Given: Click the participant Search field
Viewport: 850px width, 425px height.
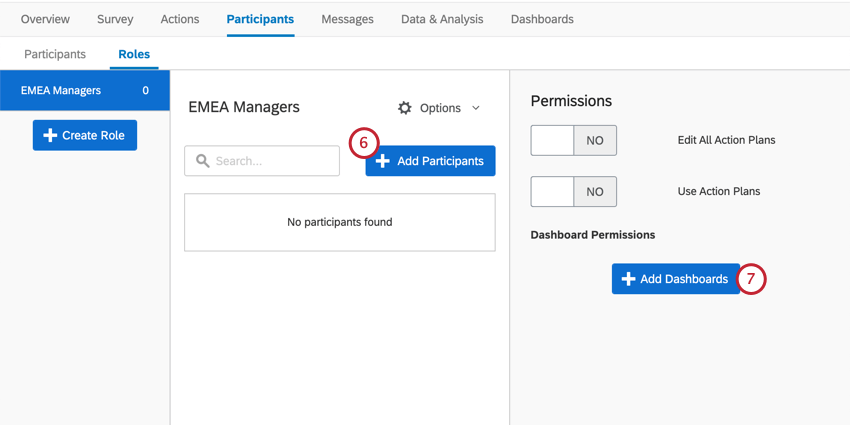Looking at the screenshot, I should pyautogui.click(x=272, y=161).
